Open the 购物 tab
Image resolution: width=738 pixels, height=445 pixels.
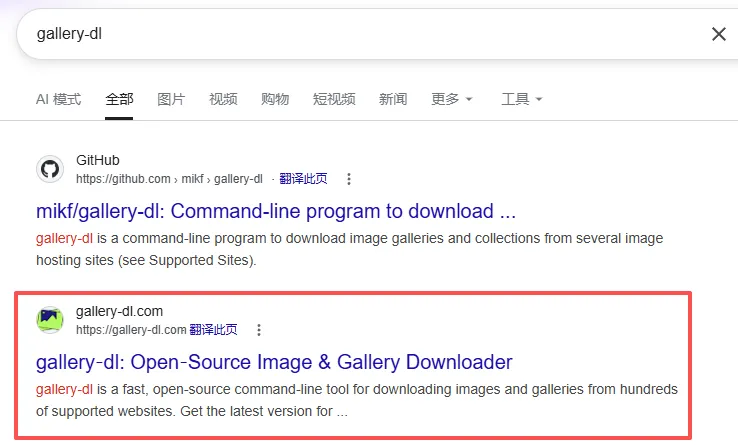[275, 99]
